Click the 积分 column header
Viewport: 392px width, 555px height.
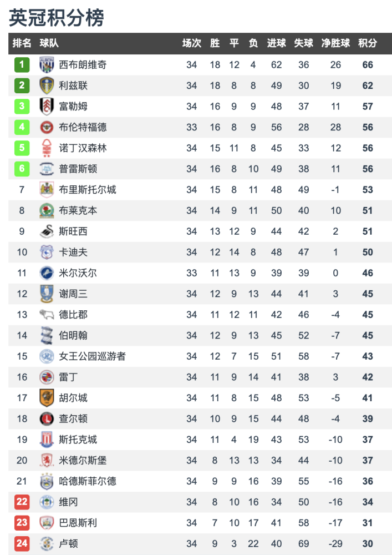click(368, 43)
